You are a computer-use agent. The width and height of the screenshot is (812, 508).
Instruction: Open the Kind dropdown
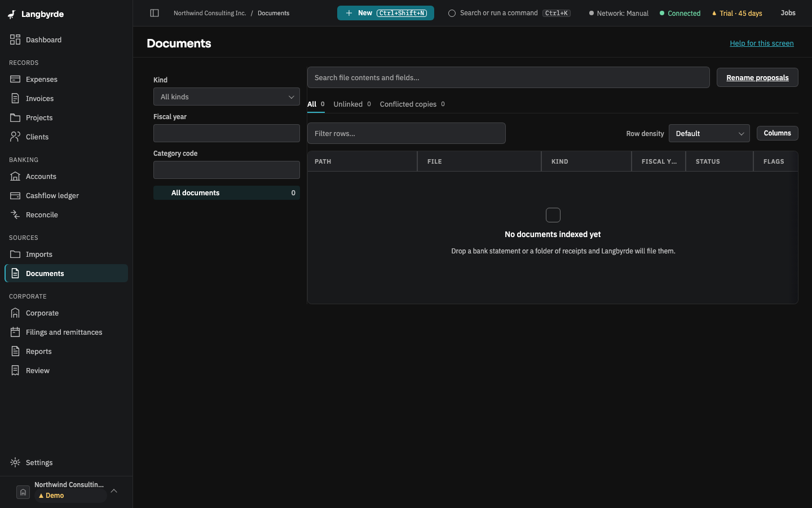click(x=227, y=97)
